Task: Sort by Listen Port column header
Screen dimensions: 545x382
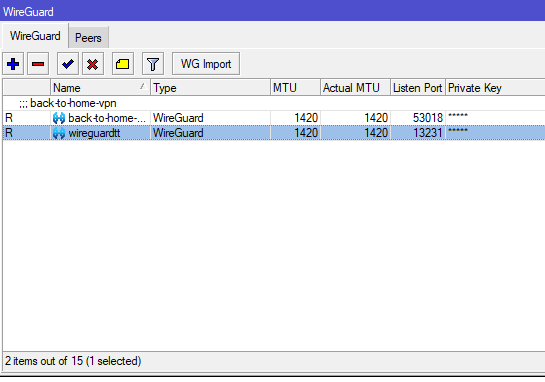Action: click(x=418, y=88)
